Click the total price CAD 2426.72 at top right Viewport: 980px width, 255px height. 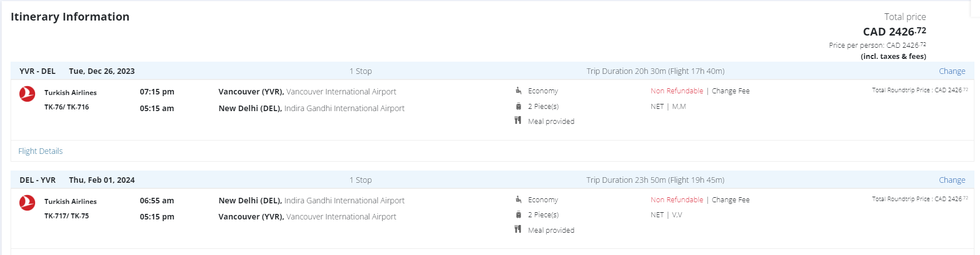894,32
